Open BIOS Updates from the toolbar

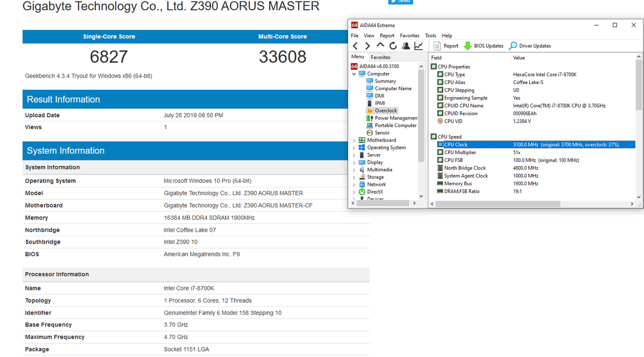[484, 46]
